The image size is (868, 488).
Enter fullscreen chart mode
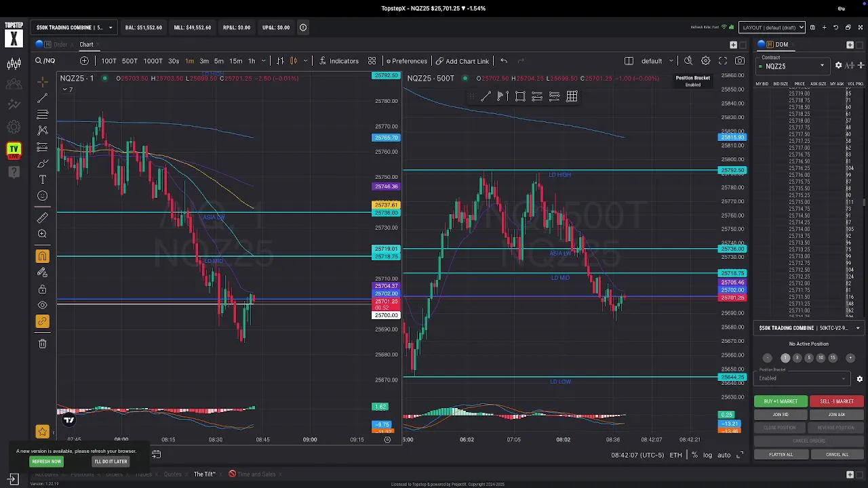click(723, 61)
